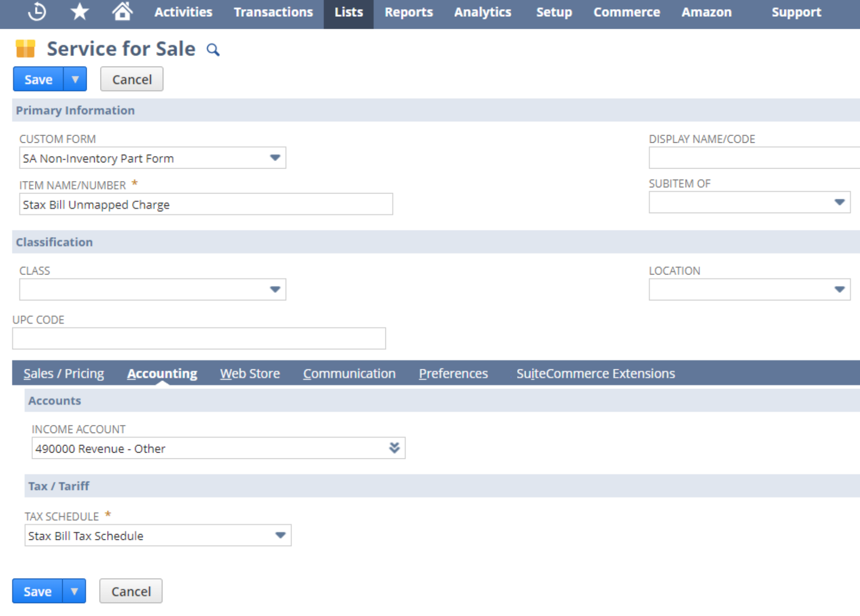860x616 pixels.
Task: Open the Amazon menu
Action: [x=707, y=12]
